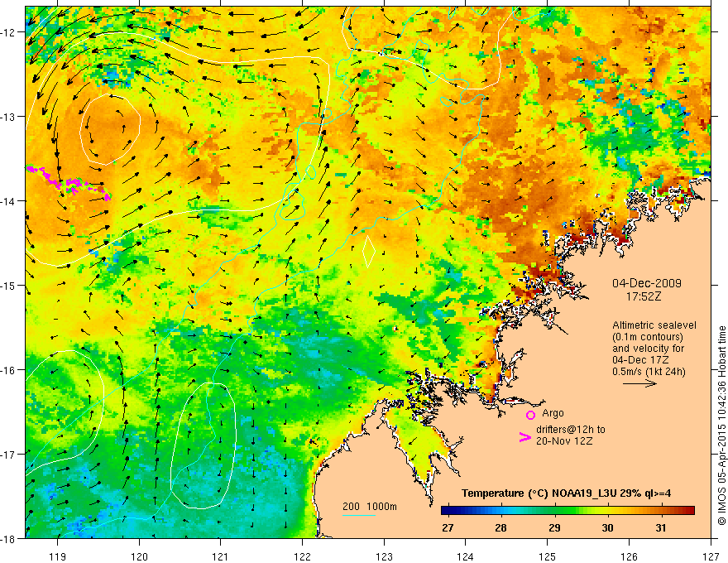Image resolution: width=728 pixels, height=563 pixels.
Task: Click latitude axis label -18
Action: [9, 538]
